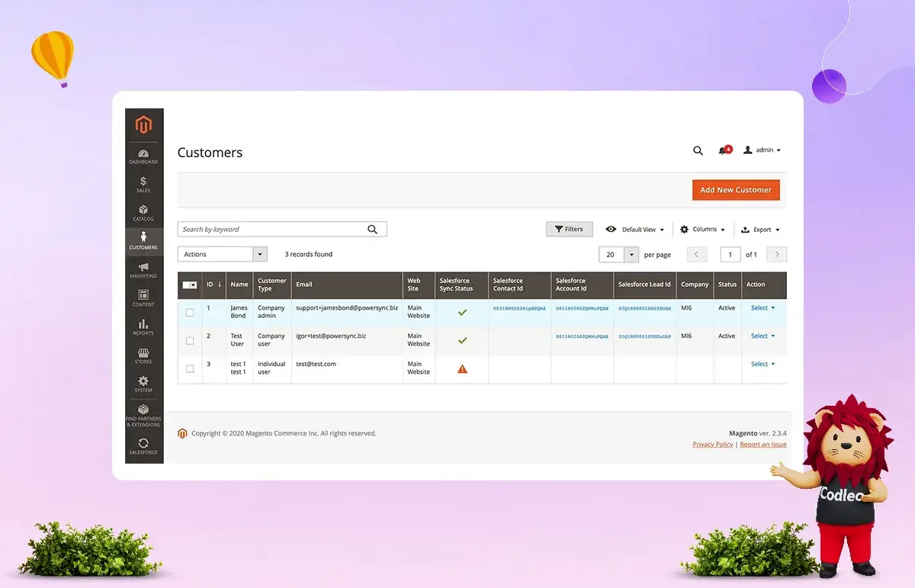Click the Magento logo in the footer

point(182,433)
